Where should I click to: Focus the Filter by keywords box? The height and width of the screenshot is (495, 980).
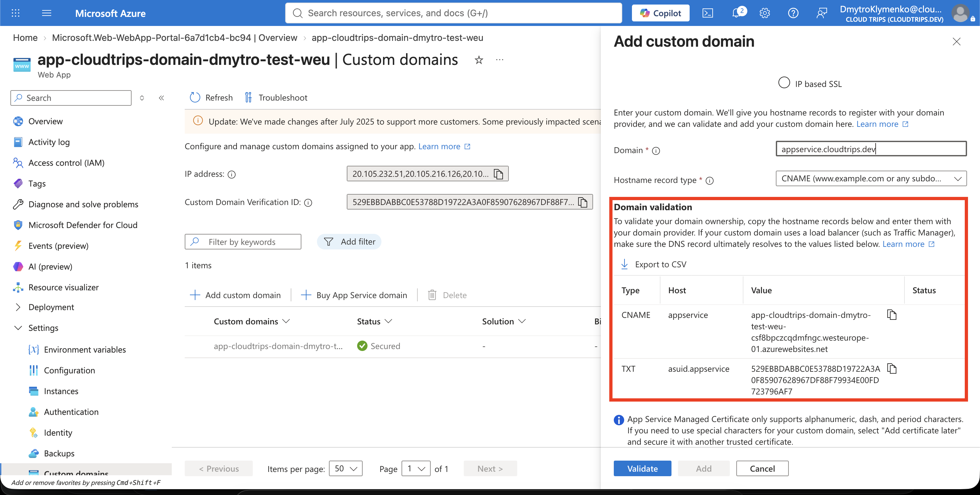coord(243,242)
